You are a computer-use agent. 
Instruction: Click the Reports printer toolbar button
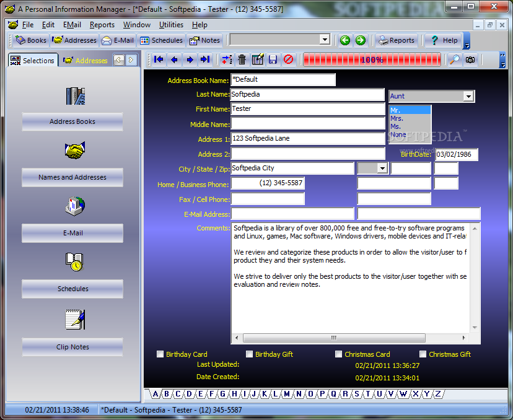(397, 40)
